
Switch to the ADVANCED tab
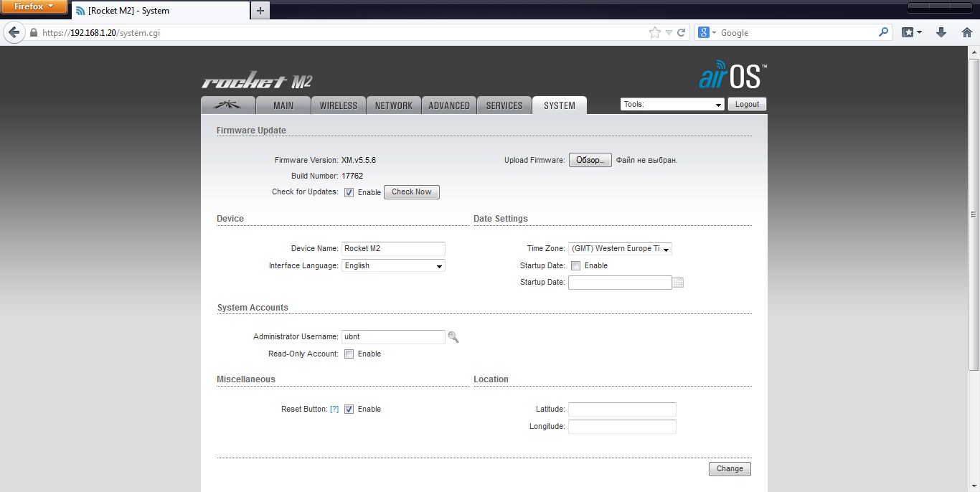click(x=449, y=105)
